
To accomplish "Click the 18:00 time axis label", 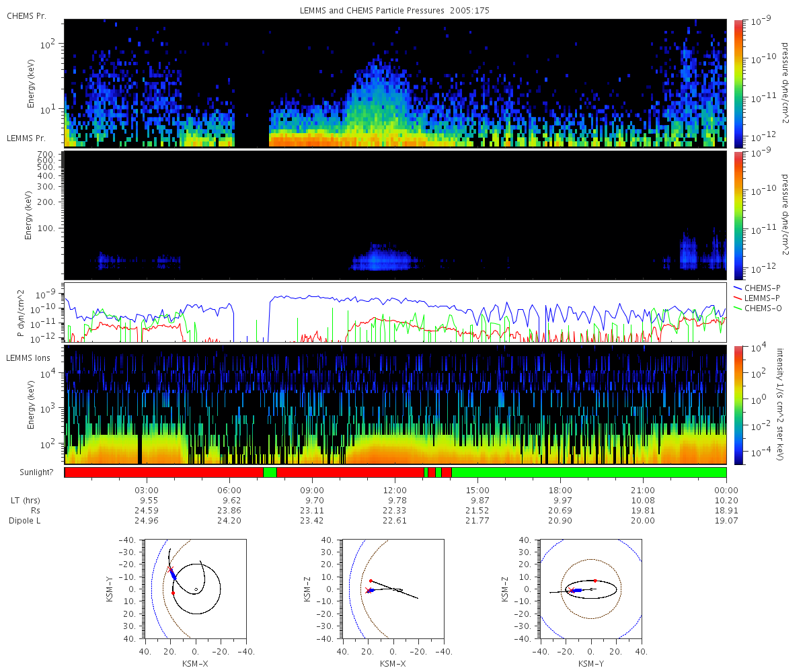I will pyautogui.click(x=560, y=490).
